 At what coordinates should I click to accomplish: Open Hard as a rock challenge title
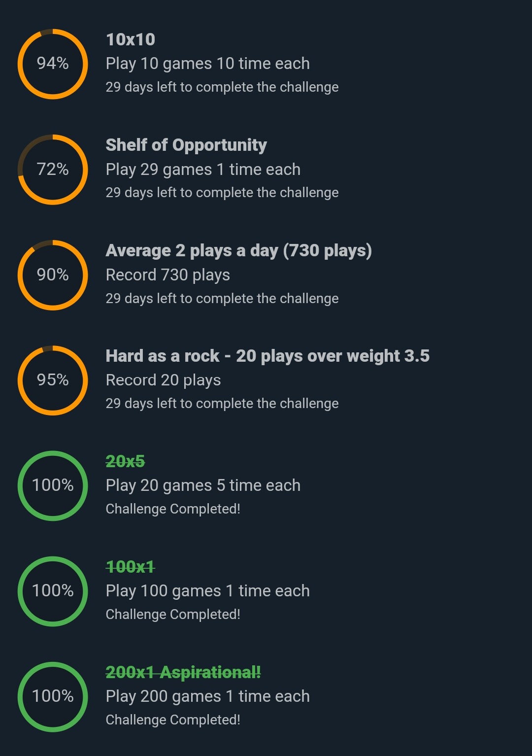coord(267,356)
